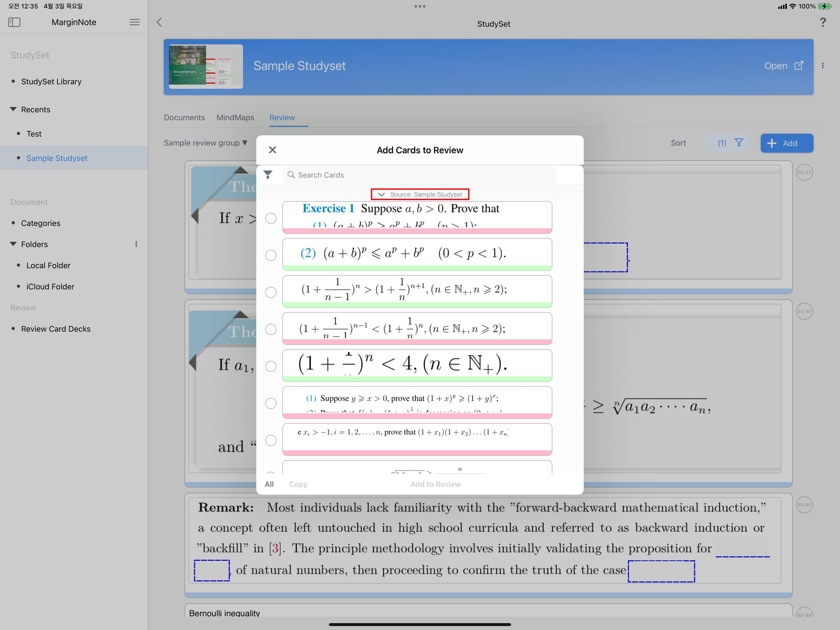Select the Review tab
This screenshot has height=630, width=840.
[x=282, y=117]
